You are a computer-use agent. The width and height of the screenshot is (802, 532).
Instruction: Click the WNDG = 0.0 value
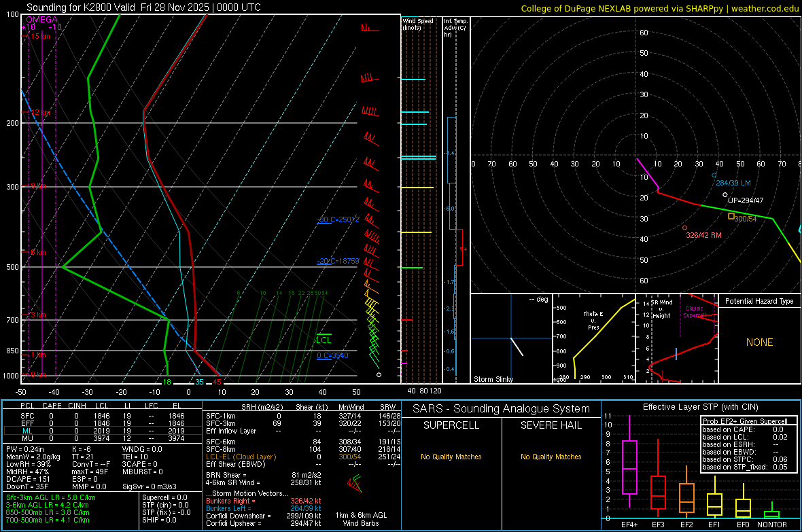pos(142,449)
